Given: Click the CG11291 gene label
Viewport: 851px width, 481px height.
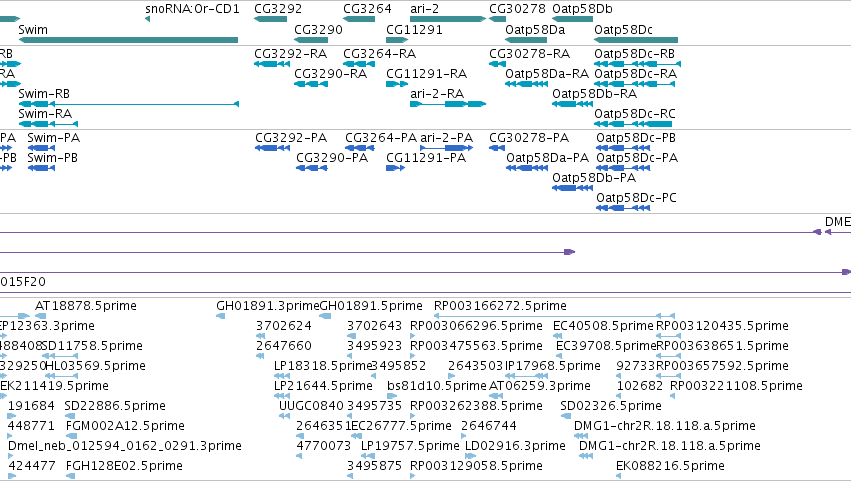Looking at the screenshot, I should pos(414,30).
